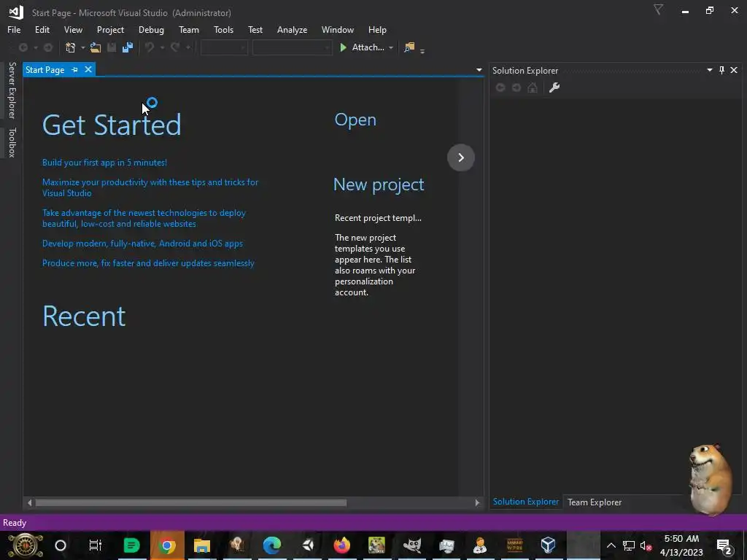Click the Task View taskbar icon

pyautogui.click(x=96, y=545)
